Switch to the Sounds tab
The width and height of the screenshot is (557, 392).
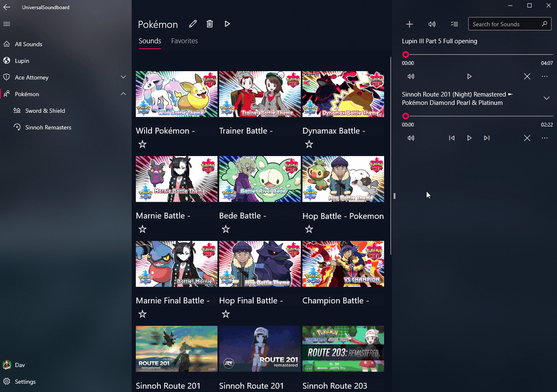pyautogui.click(x=150, y=41)
